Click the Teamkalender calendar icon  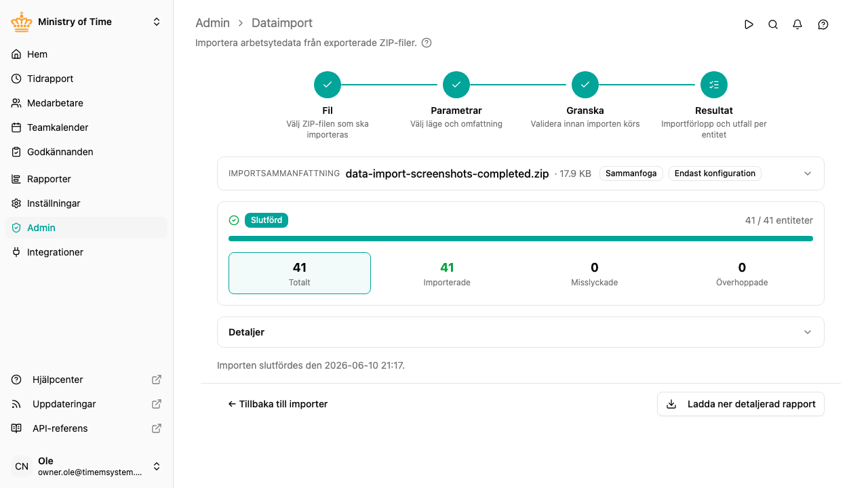tap(16, 127)
